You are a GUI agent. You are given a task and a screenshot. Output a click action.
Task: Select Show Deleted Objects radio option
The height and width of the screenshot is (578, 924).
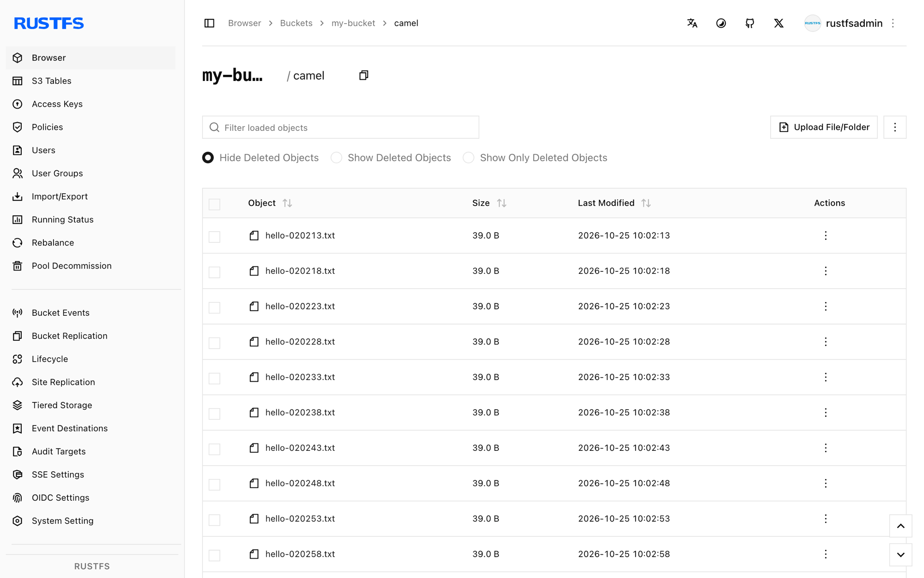(336, 158)
